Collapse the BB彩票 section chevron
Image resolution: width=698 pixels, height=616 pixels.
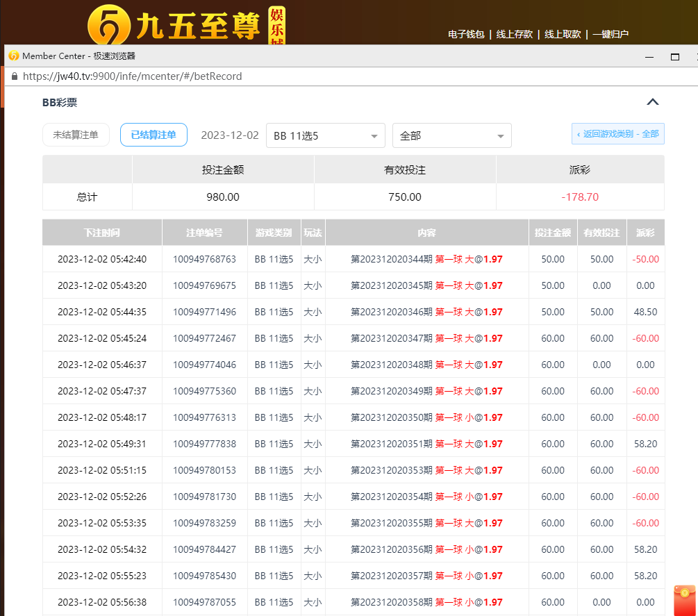652,102
